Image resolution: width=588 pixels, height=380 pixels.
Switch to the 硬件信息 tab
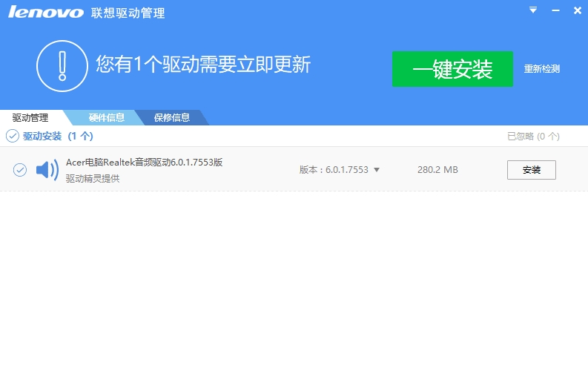(107, 118)
